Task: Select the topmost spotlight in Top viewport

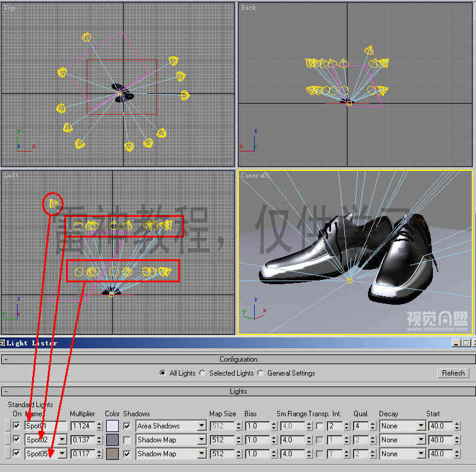Action: coord(87,38)
